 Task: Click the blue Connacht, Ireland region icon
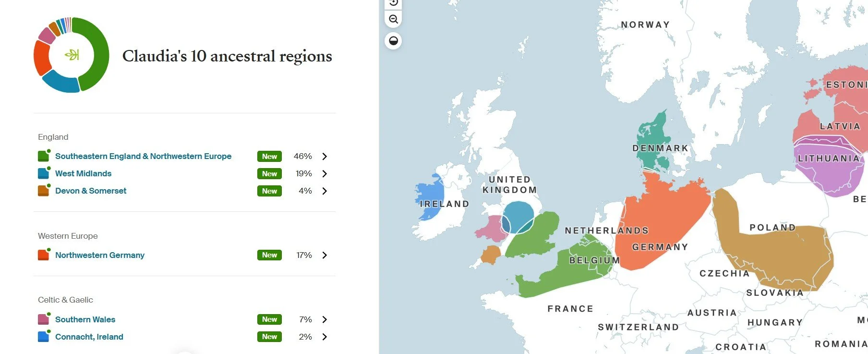tap(44, 336)
